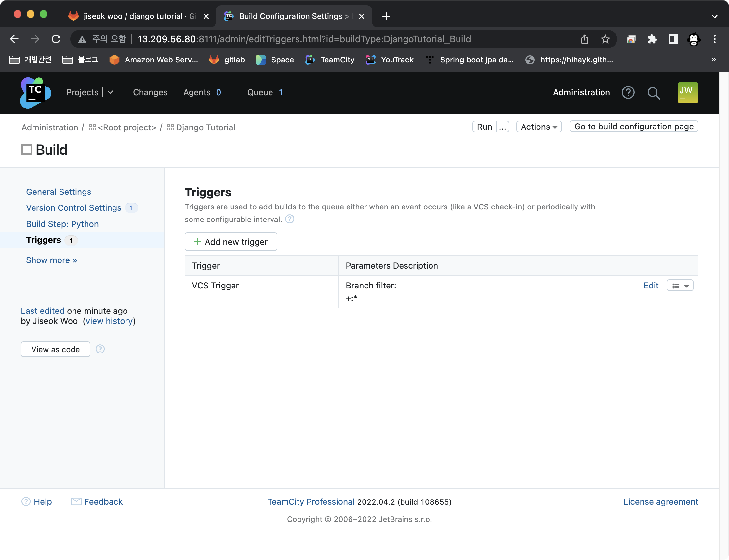Open the help question mark in header

628,93
